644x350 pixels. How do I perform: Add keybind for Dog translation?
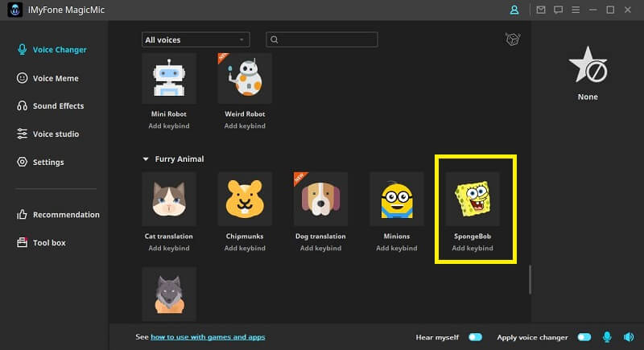320,249
